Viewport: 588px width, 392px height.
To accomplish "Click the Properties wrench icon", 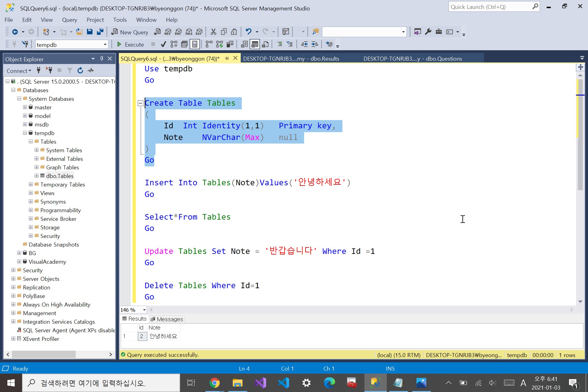I will (428, 32).
